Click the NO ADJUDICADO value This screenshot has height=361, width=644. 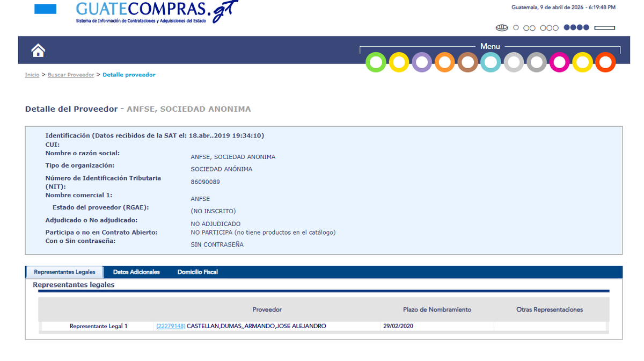coord(216,224)
